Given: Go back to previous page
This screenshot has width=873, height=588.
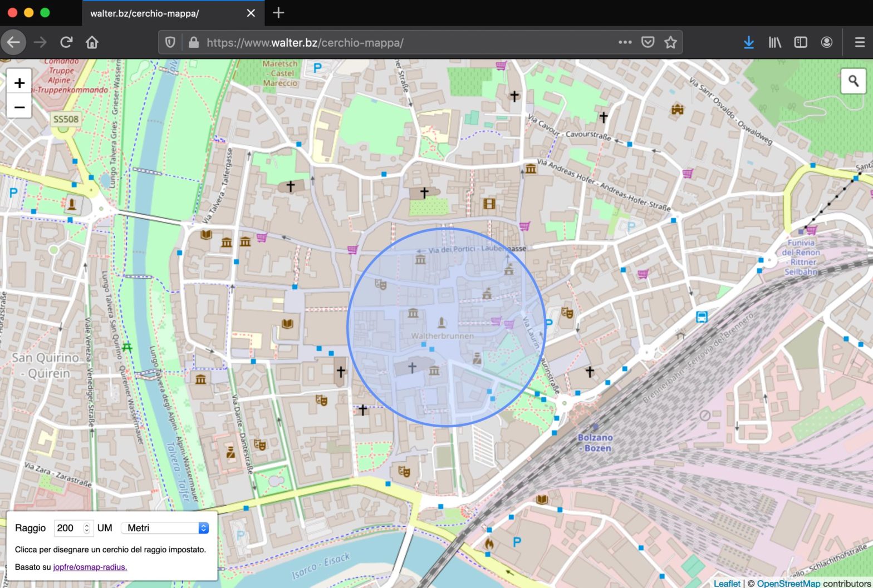Looking at the screenshot, I should 14,42.
